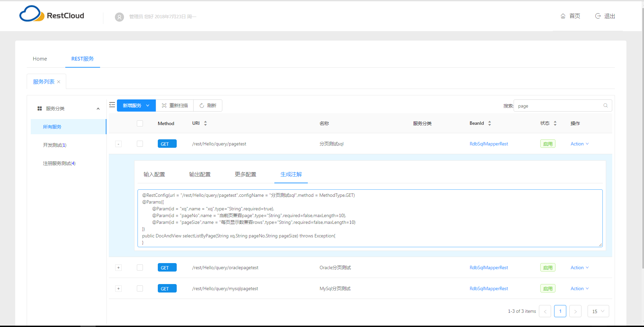The width and height of the screenshot is (644, 327).
Task: Click the 重新扫描 rescan button
Action: [175, 106]
